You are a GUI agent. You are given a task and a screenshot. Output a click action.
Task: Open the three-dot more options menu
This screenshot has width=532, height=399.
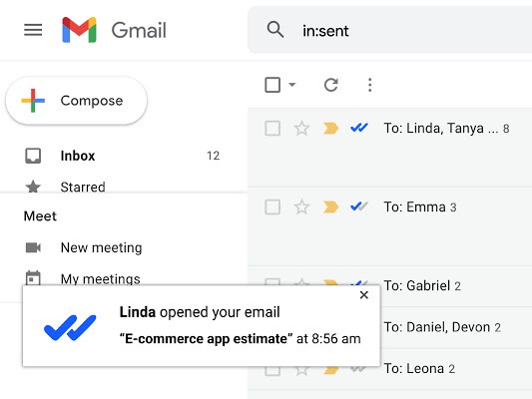370,85
